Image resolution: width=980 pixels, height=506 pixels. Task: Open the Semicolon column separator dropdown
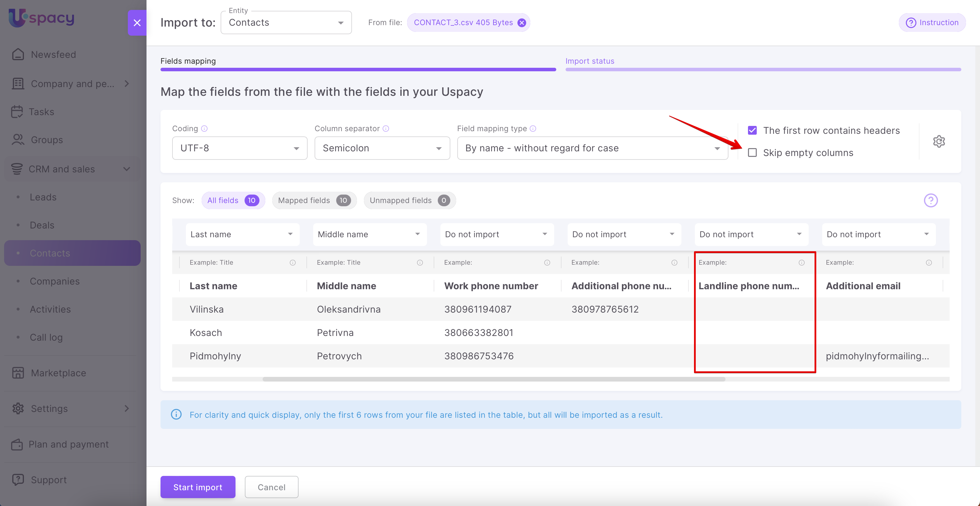(x=382, y=148)
